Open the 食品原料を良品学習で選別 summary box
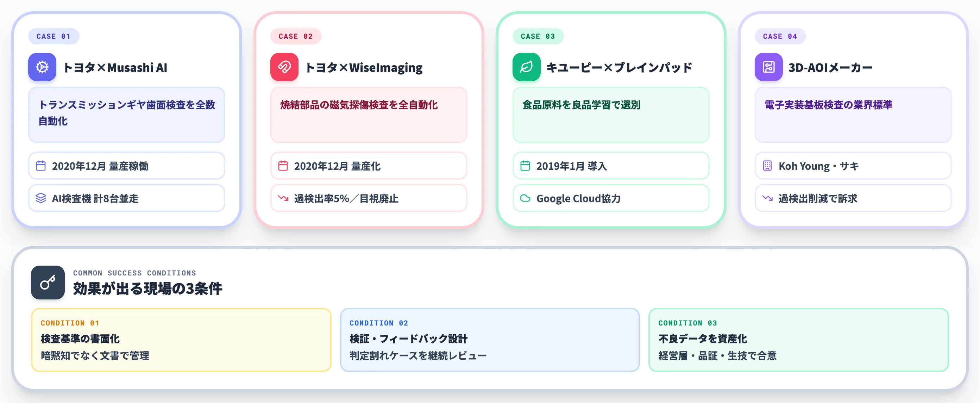This screenshot has height=403, width=980. [611, 115]
